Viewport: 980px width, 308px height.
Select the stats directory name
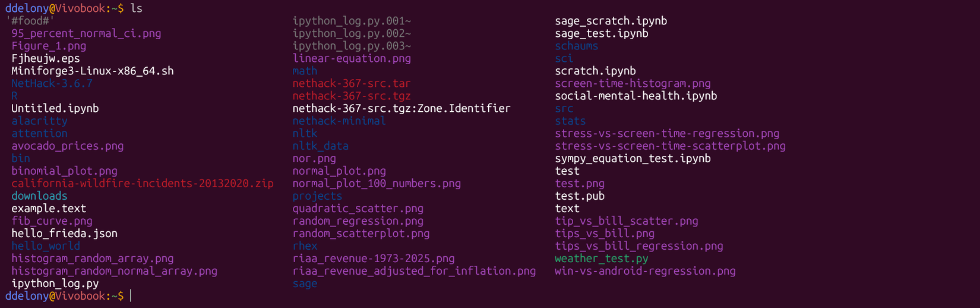pos(570,121)
